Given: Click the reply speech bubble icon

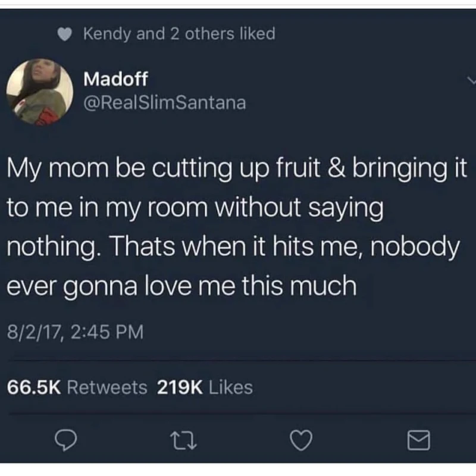Looking at the screenshot, I should point(65,440).
